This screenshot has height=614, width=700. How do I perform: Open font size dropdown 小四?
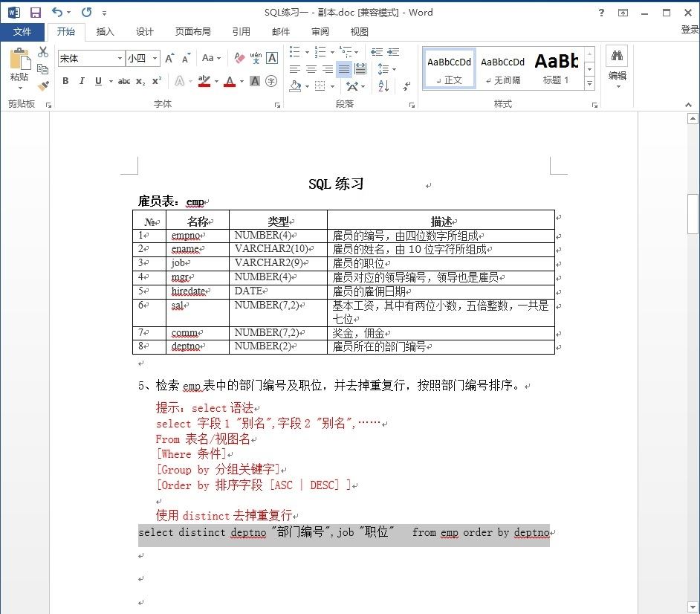(155, 59)
